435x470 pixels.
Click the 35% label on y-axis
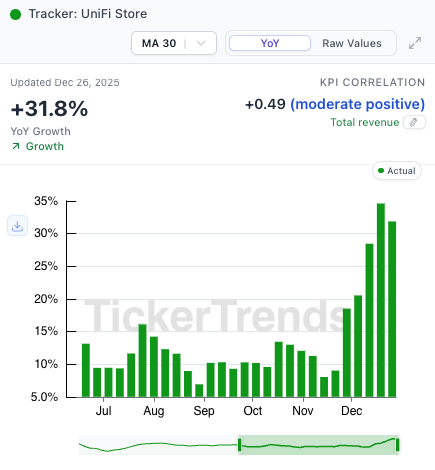(x=46, y=201)
